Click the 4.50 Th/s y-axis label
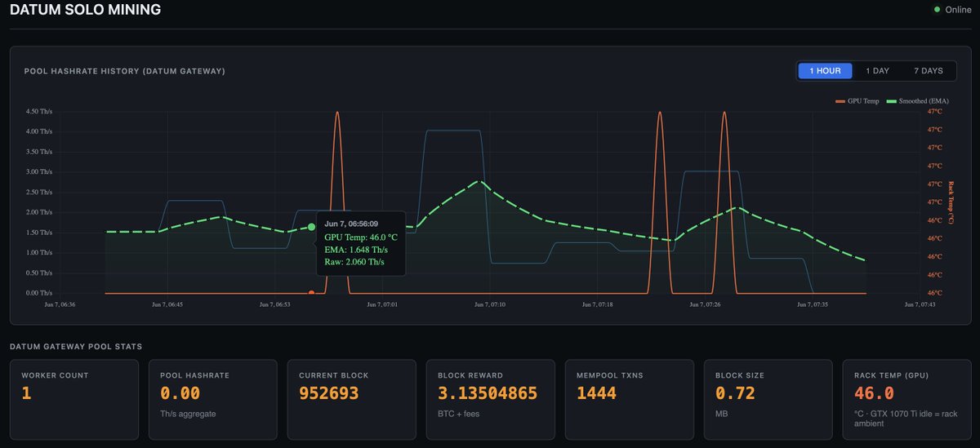This screenshot has width=980, height=448. click(39, 111)
